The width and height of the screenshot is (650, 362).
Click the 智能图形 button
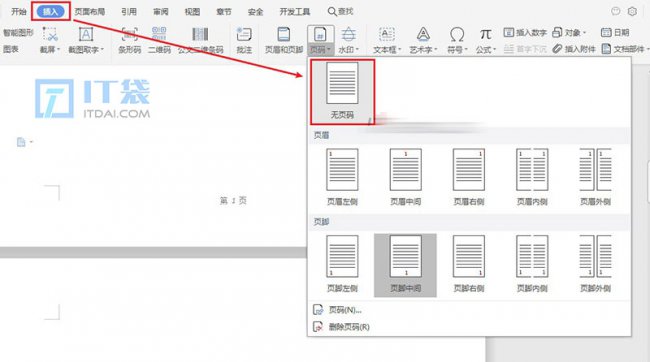pyautogui.click(x=18, y=32)
